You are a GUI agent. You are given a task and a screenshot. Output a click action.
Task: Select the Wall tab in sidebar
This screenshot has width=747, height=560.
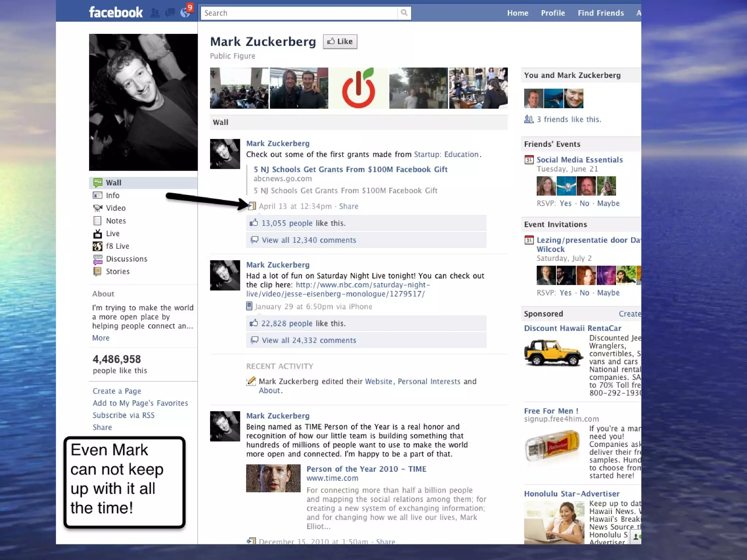(113, 183)
